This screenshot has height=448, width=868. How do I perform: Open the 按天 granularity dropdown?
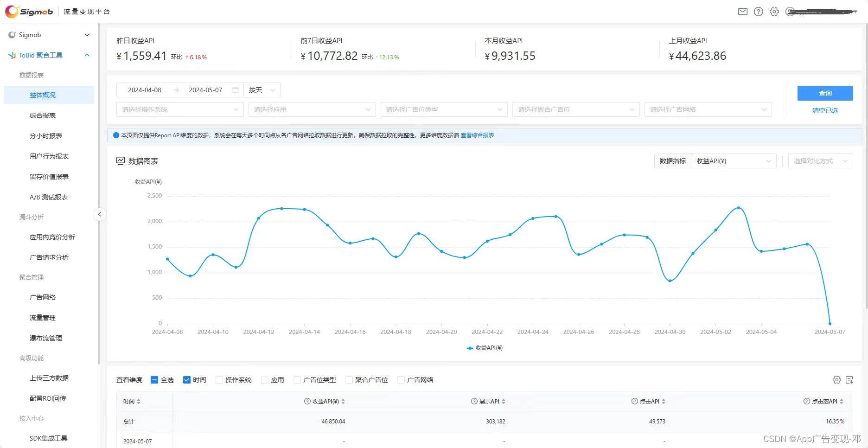pyautogui.click(x=262, y=90)
